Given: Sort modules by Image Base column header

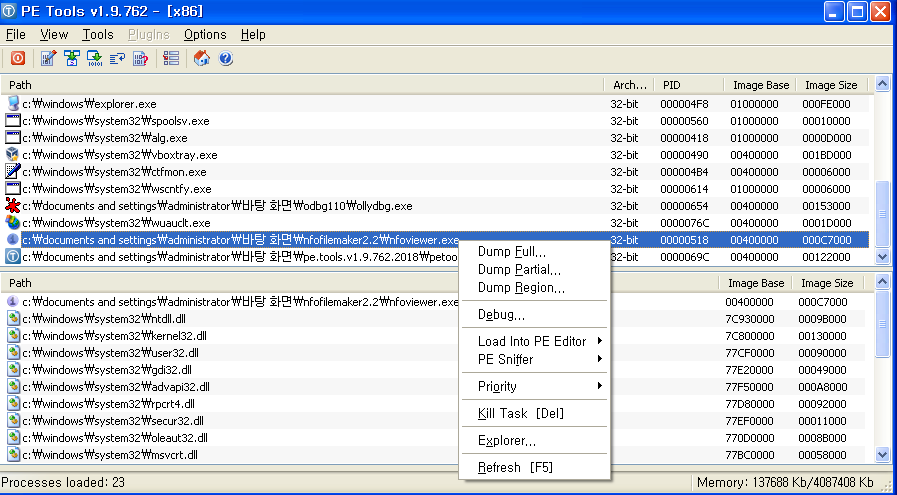Looking at the screenshot, I should coord(755,283).
